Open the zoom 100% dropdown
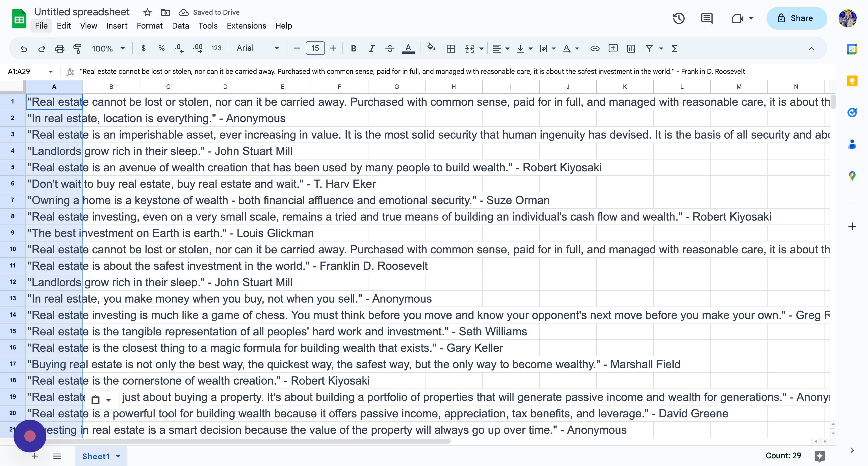 (108, 49)
